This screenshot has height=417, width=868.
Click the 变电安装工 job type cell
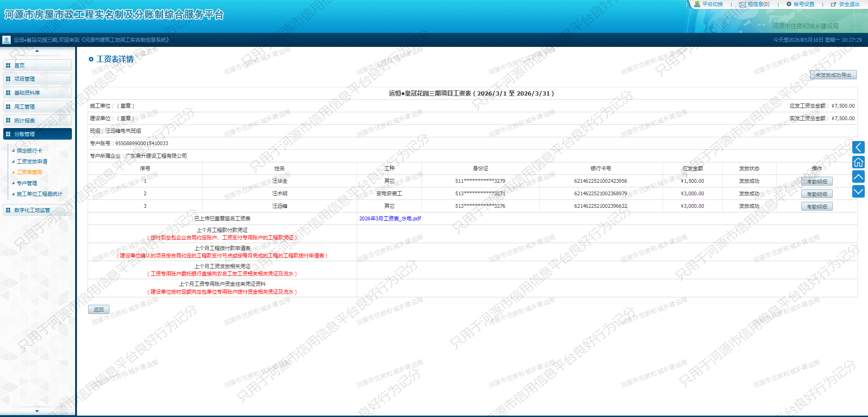389,193
